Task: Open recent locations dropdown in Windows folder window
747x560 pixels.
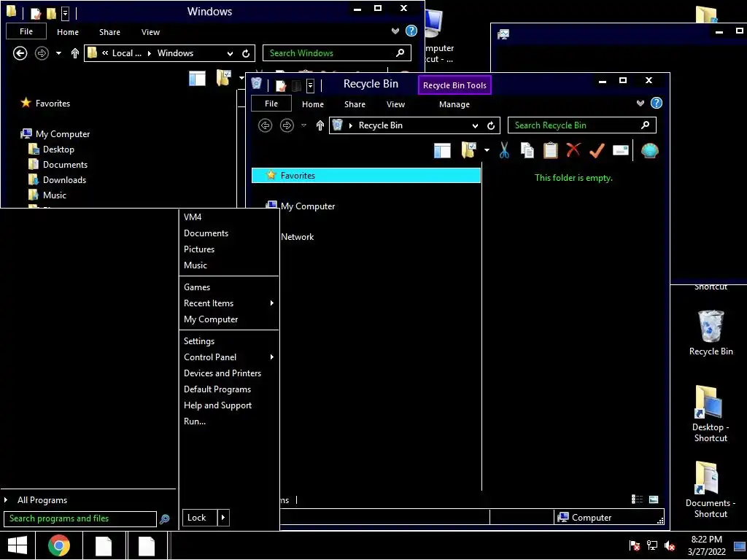Action: (x=58, y=53)
